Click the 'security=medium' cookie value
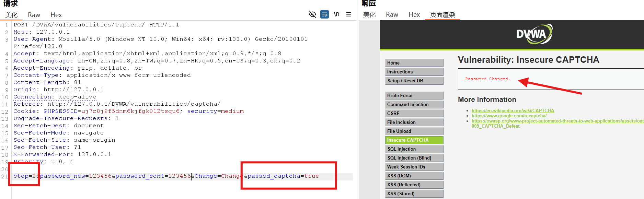The image size is (644, 199). coord(215,111)
